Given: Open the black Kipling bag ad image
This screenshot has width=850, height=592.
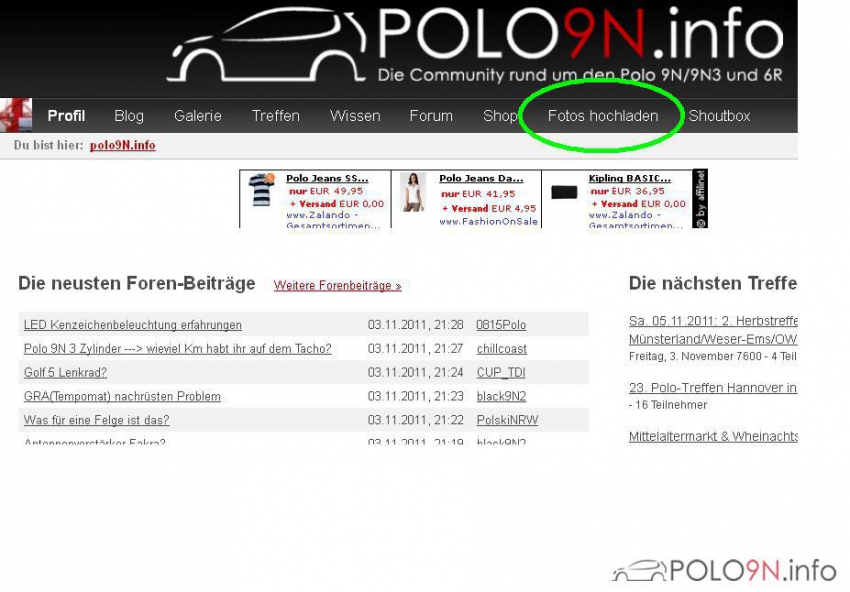Looking at the screenshot, I should (564, 192).
